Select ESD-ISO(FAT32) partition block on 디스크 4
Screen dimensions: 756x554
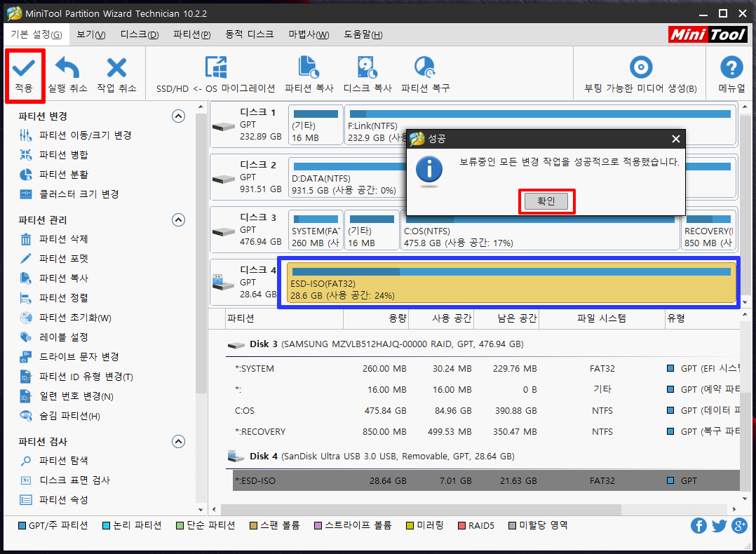pyautogui.click(x=511, y=283)
